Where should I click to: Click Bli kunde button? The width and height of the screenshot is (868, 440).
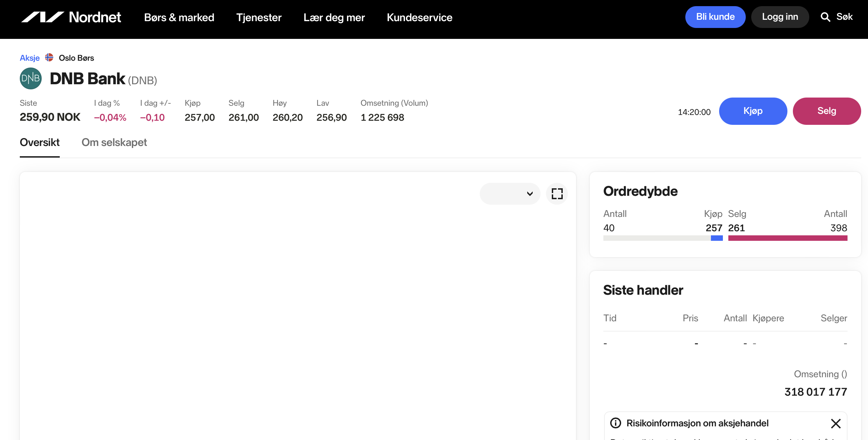715,17
